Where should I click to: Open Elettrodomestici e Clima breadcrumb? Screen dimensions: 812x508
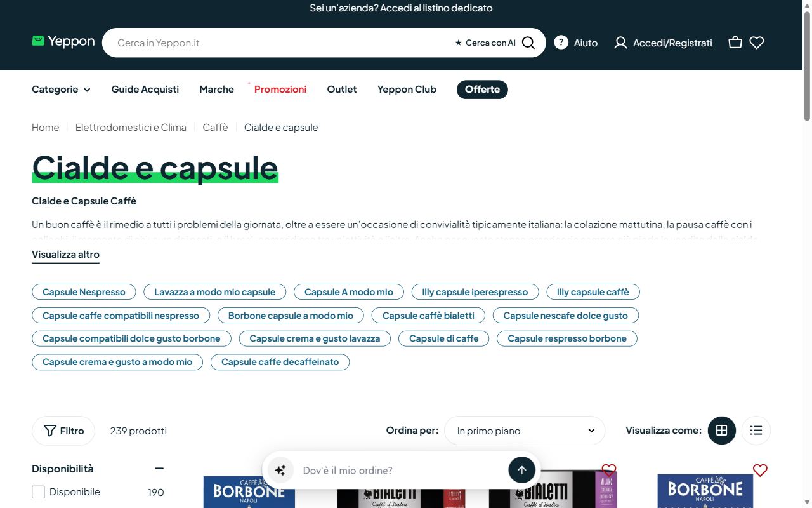pos(131,127)
